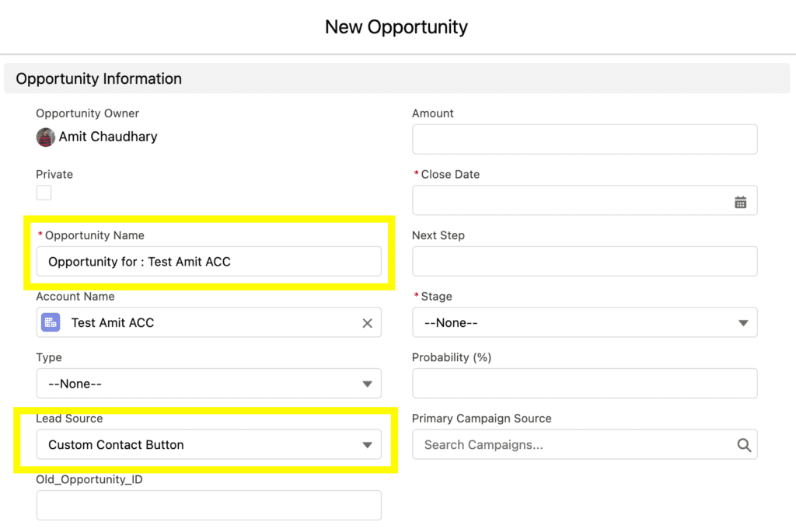Tick the Private checkbox

point(44,193)
